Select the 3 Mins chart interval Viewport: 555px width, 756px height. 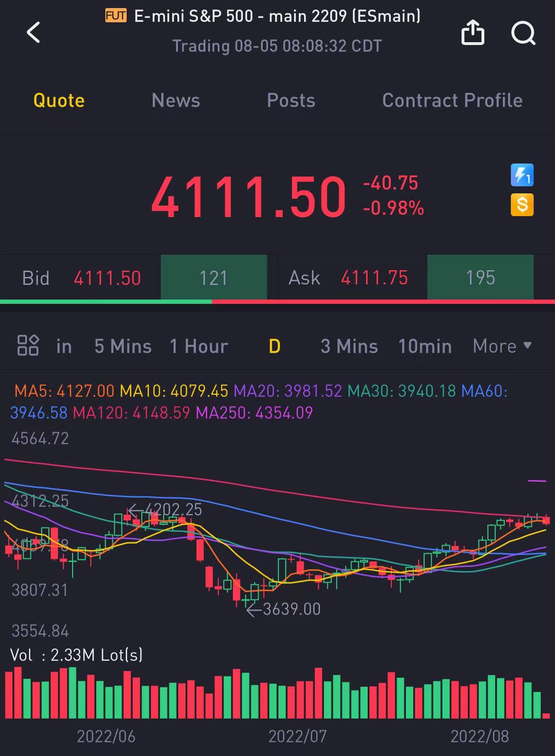349,346
